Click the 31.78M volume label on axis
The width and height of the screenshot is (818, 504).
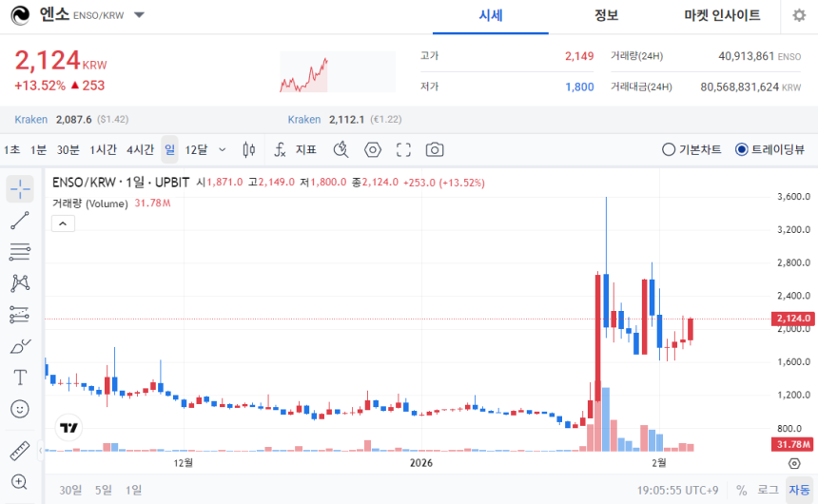click(x=793, y=444)
